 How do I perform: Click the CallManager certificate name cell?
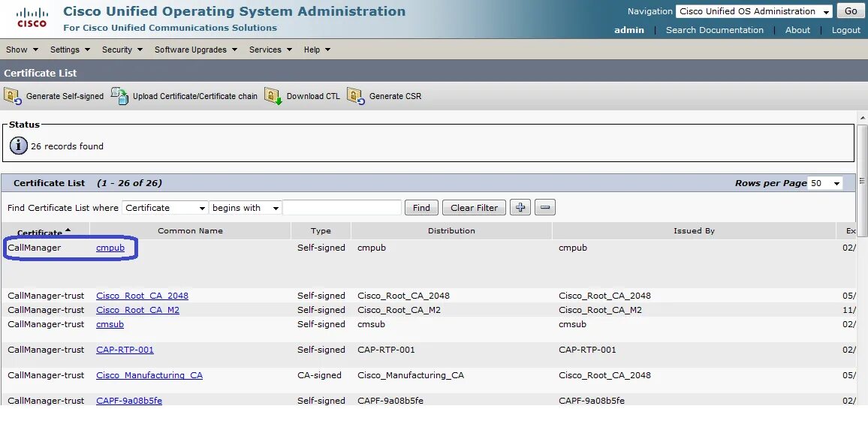click(x=35, y=248)
